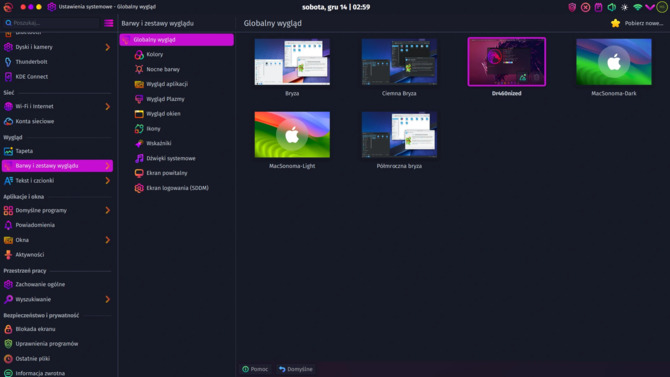This screenshot has height=377, width=670.
Task: Click the volume speaker icon in system tray
Action: click(x=611, y=7)
